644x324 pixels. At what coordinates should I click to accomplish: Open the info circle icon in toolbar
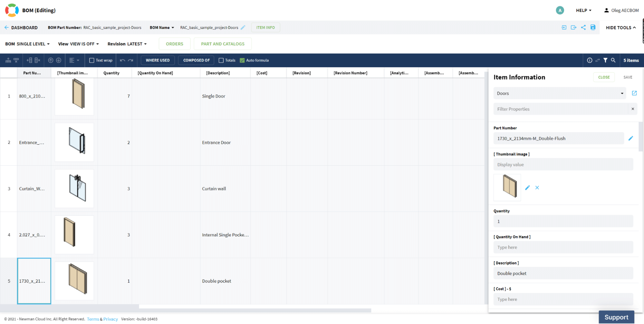590,60
